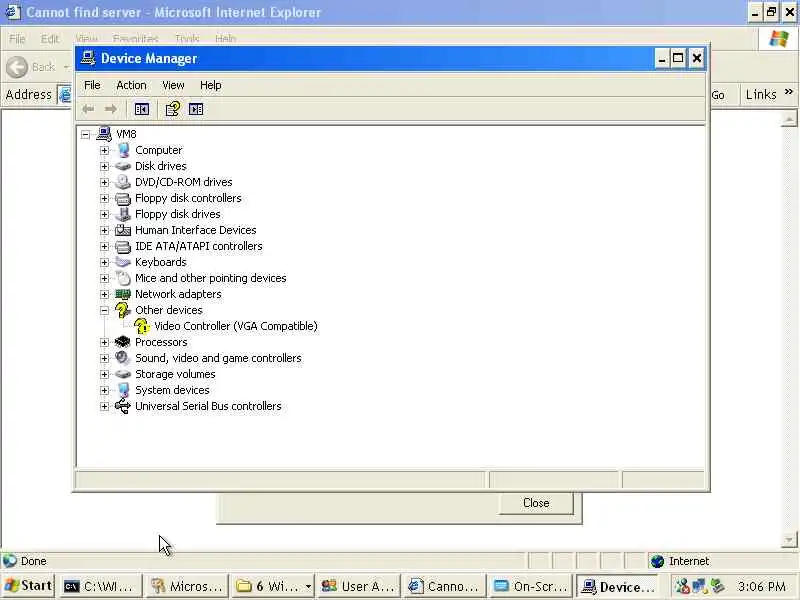Open the Properties toolbar icon with question mark

[x=173, y=109]
